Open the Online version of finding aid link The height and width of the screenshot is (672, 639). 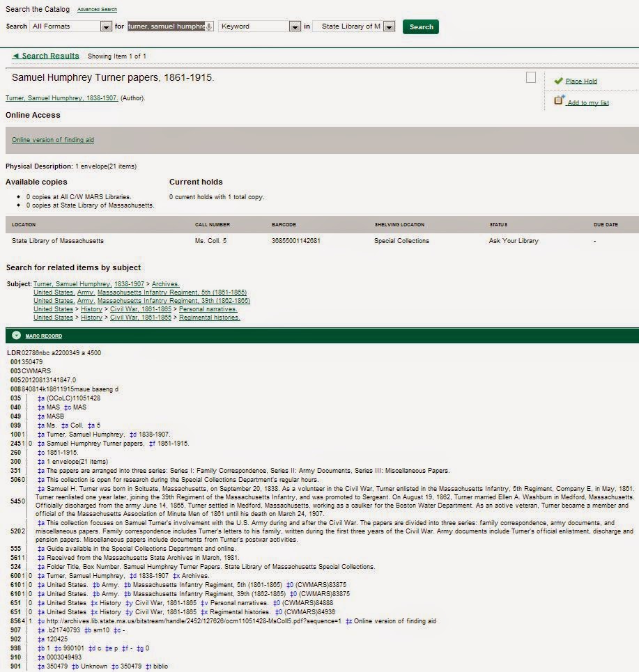pos(53,140)
